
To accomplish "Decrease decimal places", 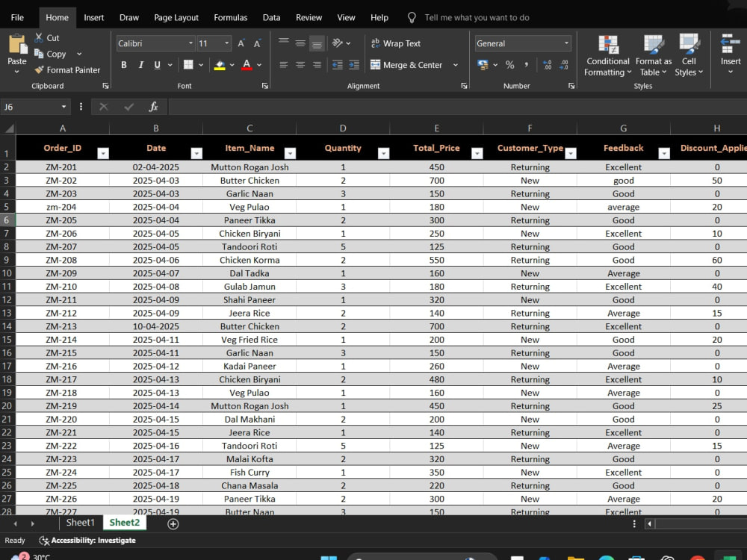I will coord(564,65).
